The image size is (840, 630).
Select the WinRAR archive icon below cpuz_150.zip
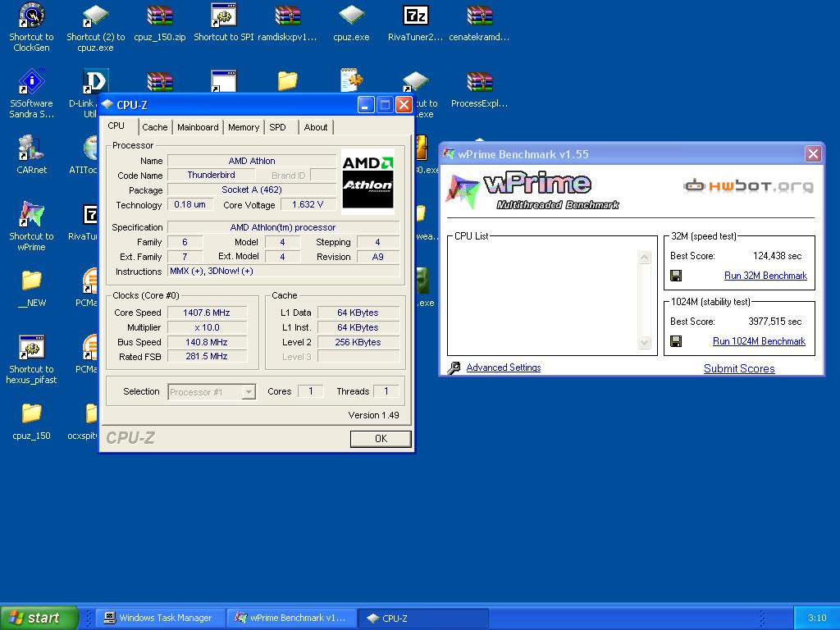160,81
